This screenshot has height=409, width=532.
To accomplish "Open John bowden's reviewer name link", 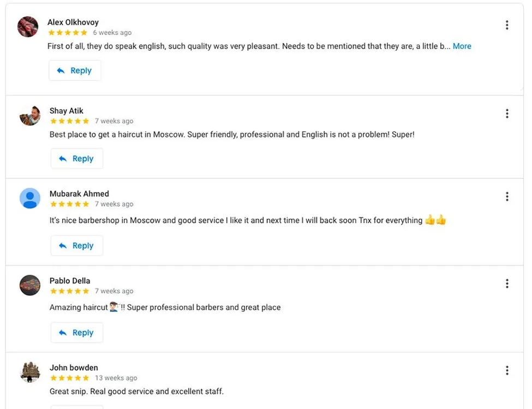I will click(74, 368).
